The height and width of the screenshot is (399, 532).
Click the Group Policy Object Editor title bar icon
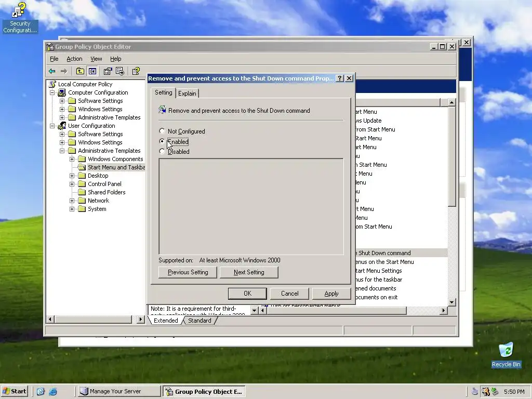(x=50, y=47)
